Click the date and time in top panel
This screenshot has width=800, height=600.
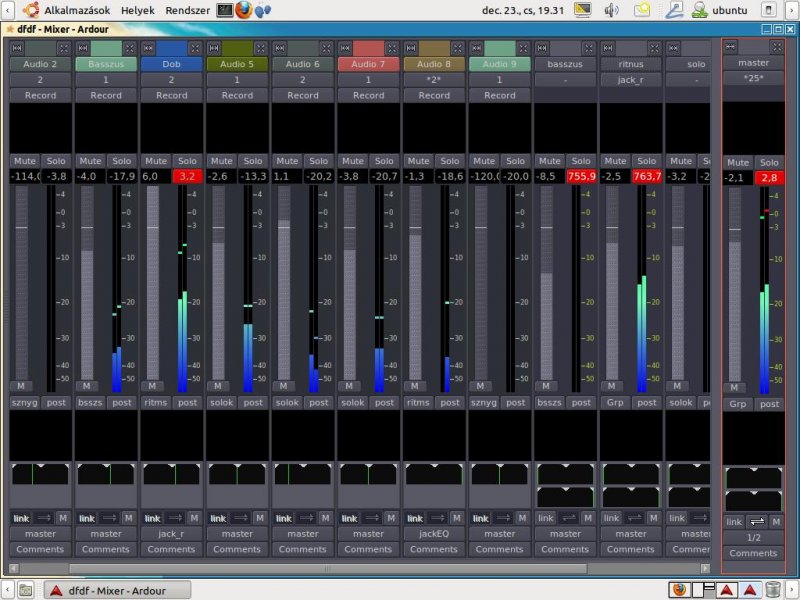click(x=523, y=10)
